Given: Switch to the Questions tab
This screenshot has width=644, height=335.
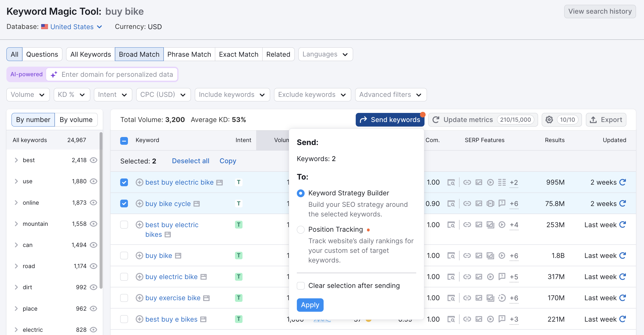Looking at the screenshot, I should tap(42, 54).
